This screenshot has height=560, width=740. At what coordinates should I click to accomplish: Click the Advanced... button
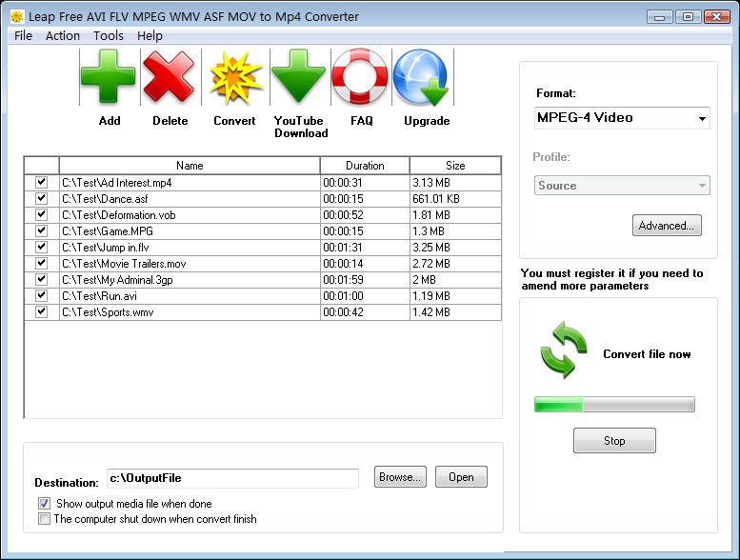pyautogui.click(x=667, y=226)
